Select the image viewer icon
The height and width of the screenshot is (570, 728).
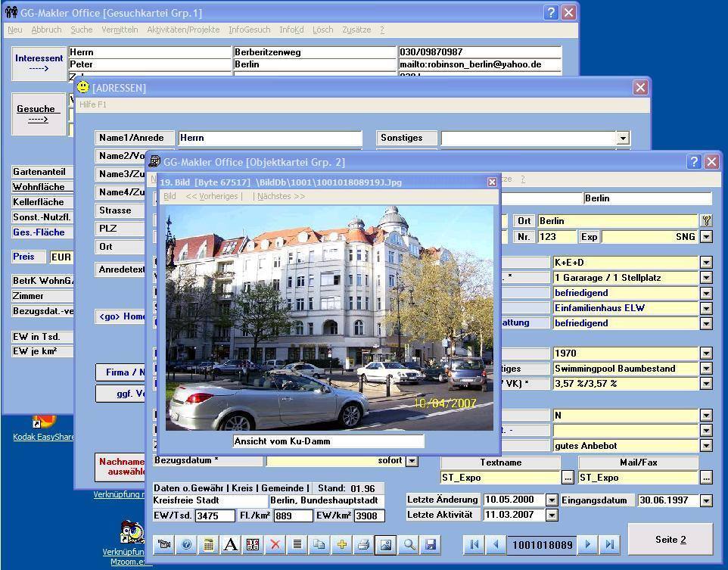(x=386, y=544)
